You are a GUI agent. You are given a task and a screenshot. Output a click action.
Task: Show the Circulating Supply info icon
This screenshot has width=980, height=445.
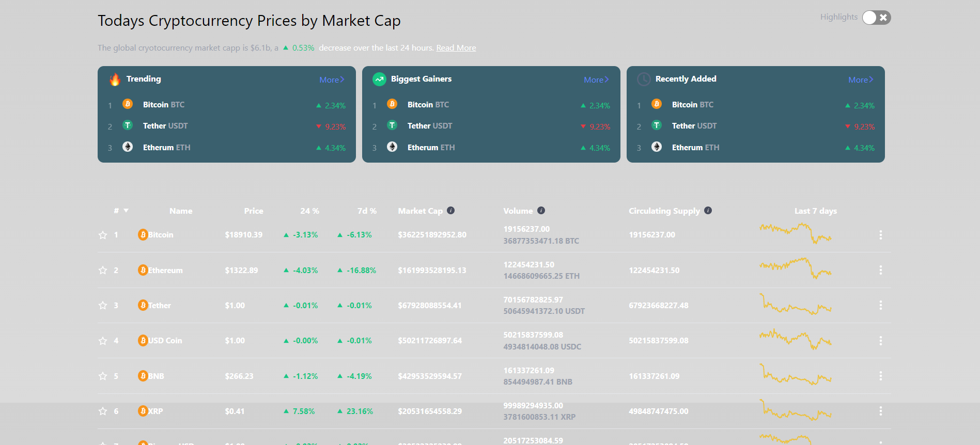tap(708, 210)
